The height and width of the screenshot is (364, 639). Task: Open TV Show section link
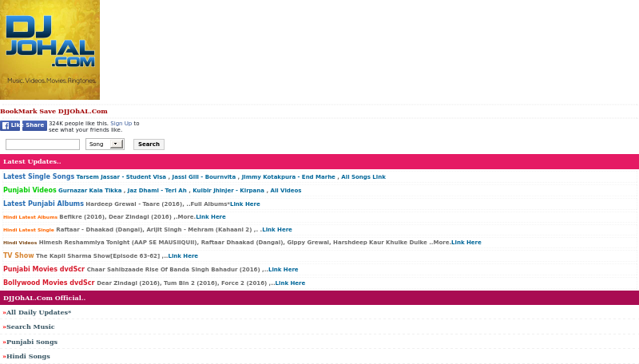click(18, 255)
